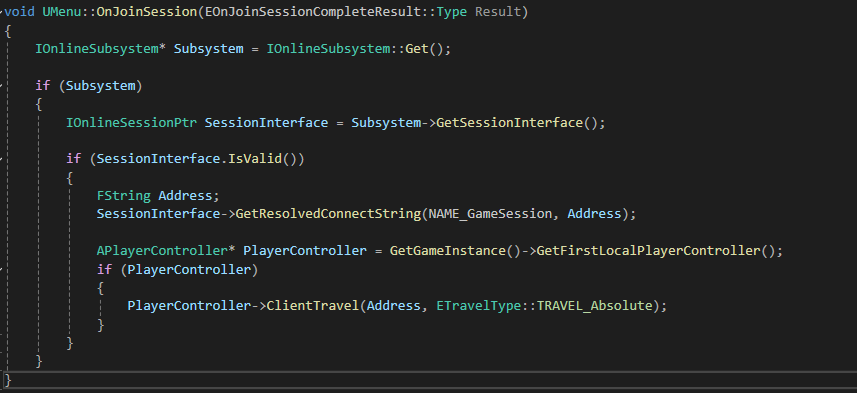The image size is (857, 393).
Task: Click the Result parameter name
Action: pos(497,11)
